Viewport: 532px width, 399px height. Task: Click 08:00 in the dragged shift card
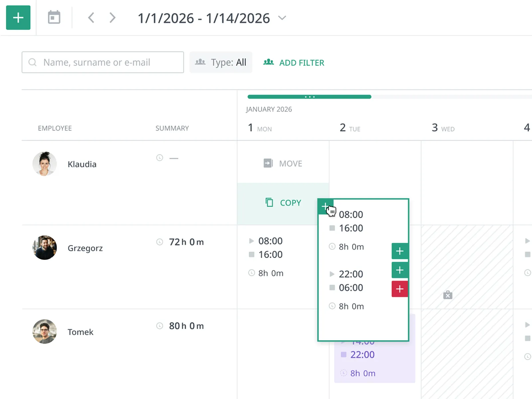pyautogui.click(x=351, y=214)
